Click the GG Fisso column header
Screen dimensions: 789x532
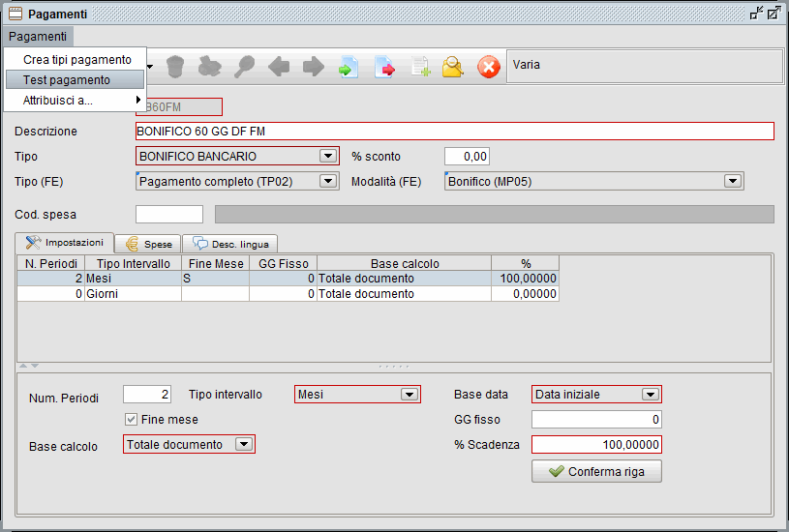tap(284, 263)
